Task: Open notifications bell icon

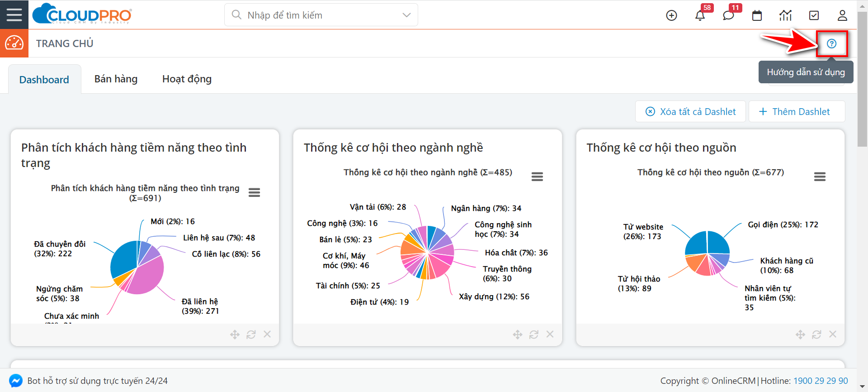Action: (x=700, y=15)
